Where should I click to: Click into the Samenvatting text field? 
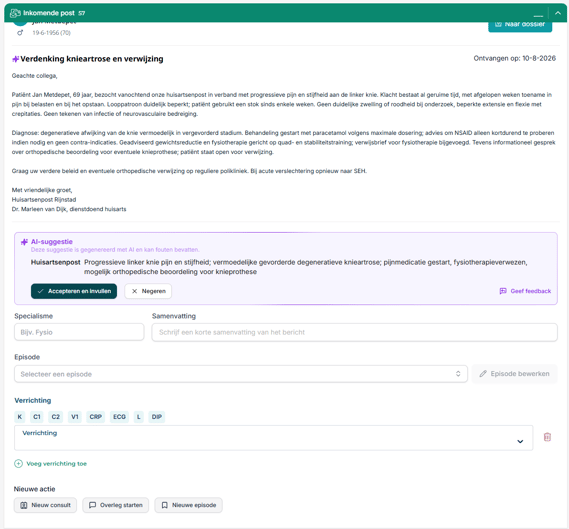coord(355,332)
